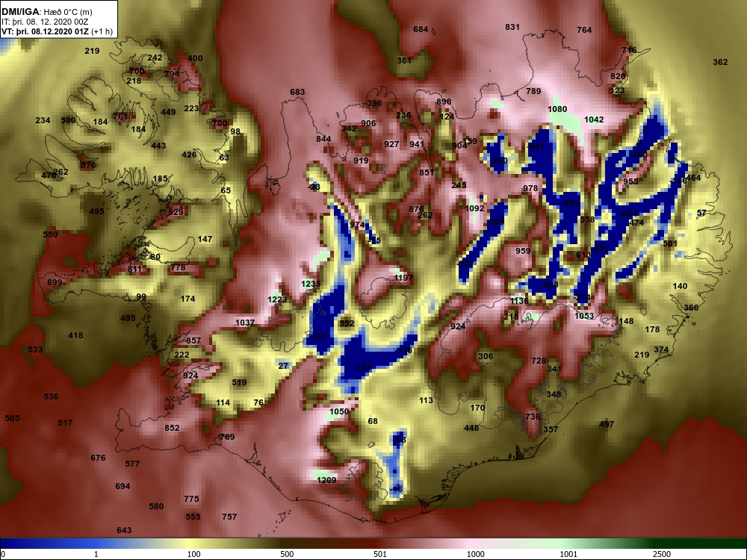Click the map value '576'
This screenshot has width=747, height=560.
[x=88, y=166]
